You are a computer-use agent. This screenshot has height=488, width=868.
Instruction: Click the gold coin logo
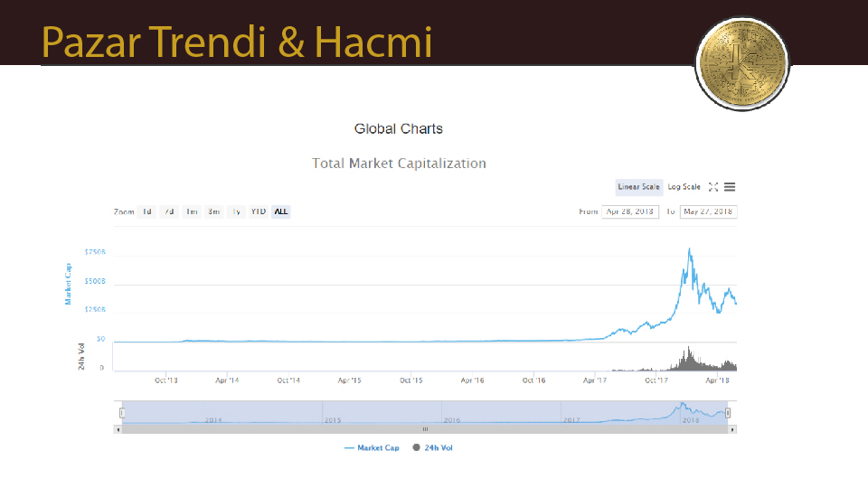[x=742, y=63]
